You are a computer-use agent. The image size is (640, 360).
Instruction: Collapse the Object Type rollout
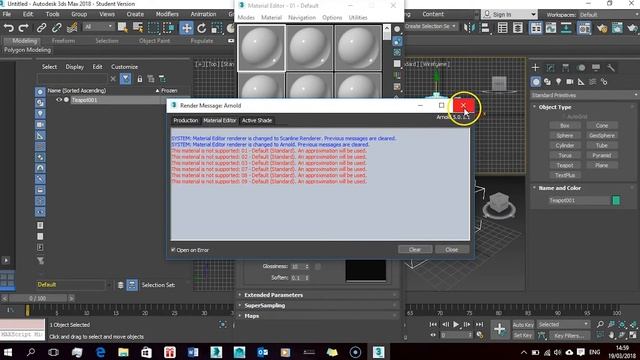[555, 107]
